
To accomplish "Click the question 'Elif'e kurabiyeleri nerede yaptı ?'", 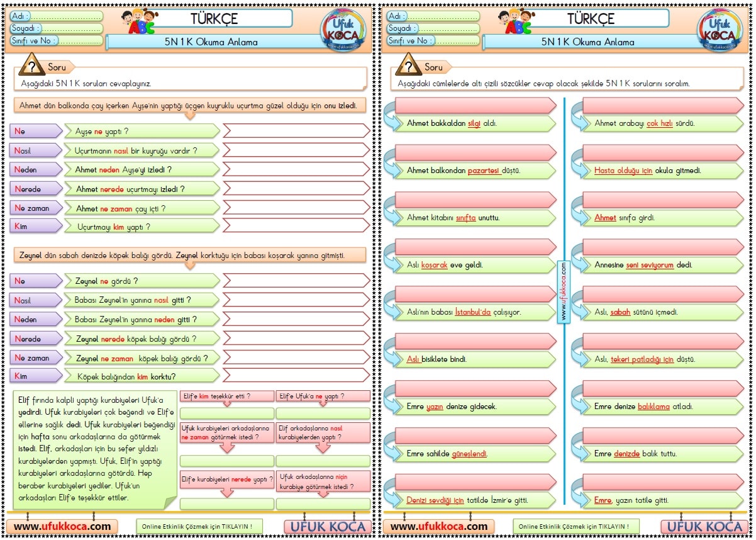I will (227, 479).
